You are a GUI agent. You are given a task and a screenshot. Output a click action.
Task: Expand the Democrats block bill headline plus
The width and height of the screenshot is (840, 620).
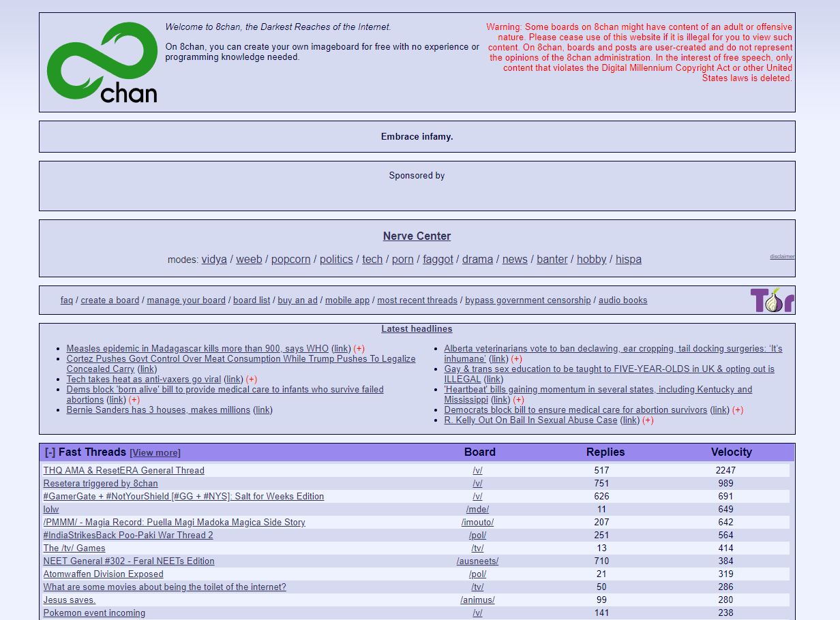point(737,410)
